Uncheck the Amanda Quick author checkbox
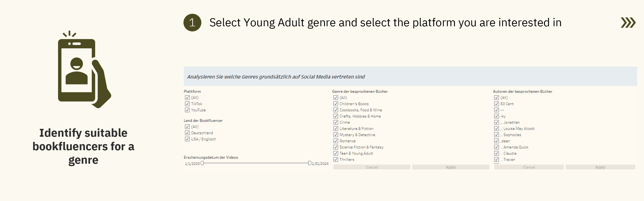 pos(497,147)
